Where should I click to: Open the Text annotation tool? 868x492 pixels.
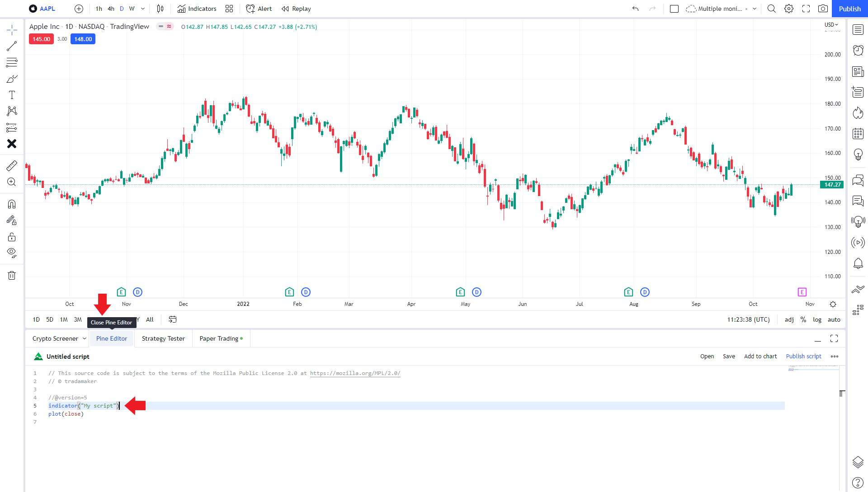[x=12, y=95]
